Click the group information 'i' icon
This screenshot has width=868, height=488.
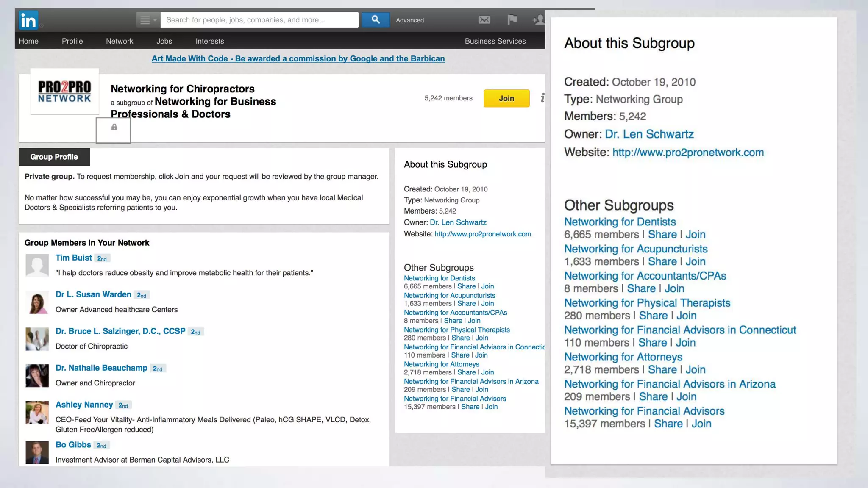[x=542, y=98]
